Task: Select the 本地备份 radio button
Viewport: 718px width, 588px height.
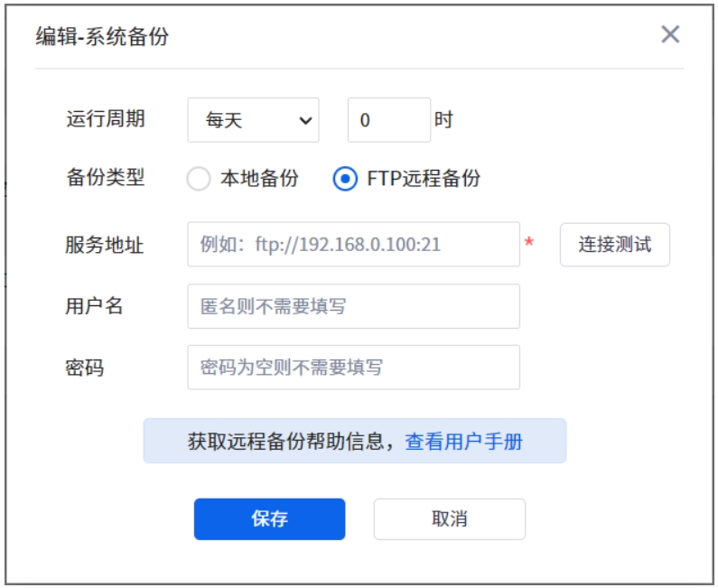Action: [199, 179]
